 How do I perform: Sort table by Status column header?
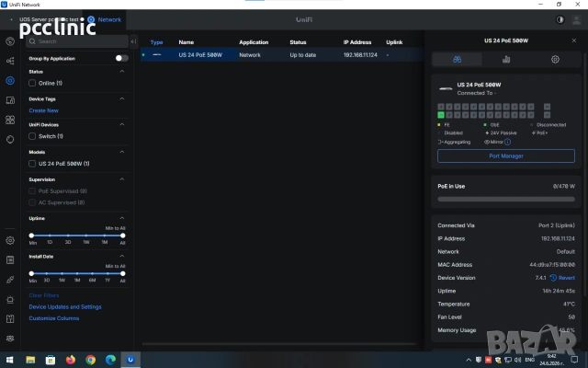(298, 42)
